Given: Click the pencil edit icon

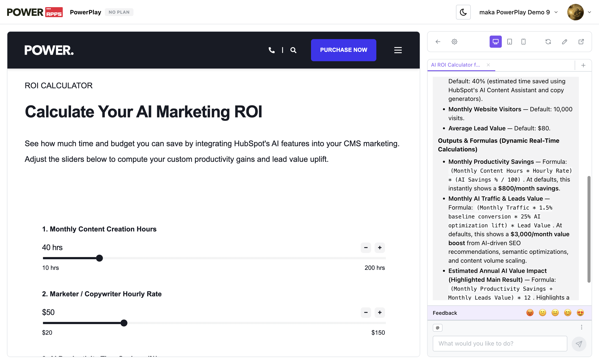Looking at the screenshot, I should tap(564, 42).
